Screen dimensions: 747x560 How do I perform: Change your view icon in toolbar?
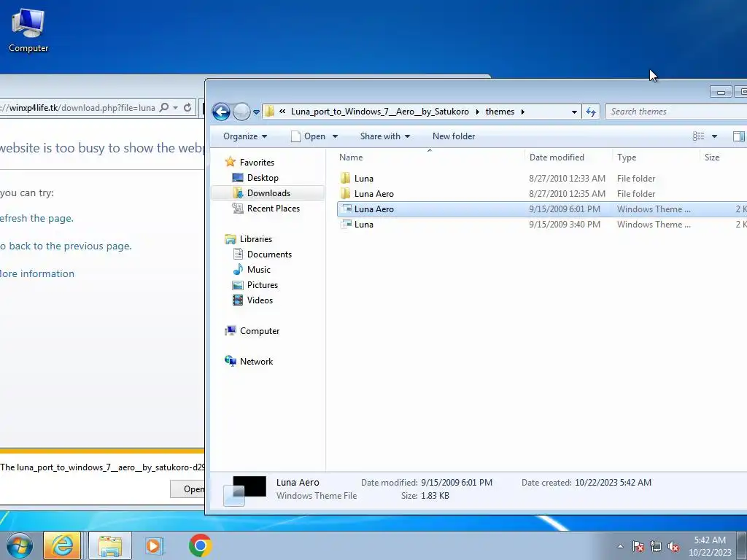(x=698, y=136)
